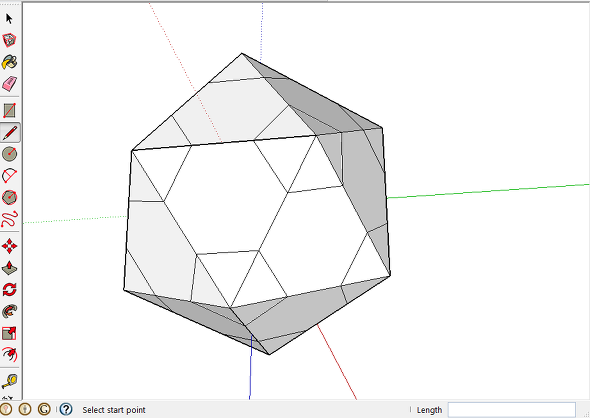Select the Rectangle drawing tool
Image resolution: width=590 pixels, height=418 pixels.
point(9,111)
